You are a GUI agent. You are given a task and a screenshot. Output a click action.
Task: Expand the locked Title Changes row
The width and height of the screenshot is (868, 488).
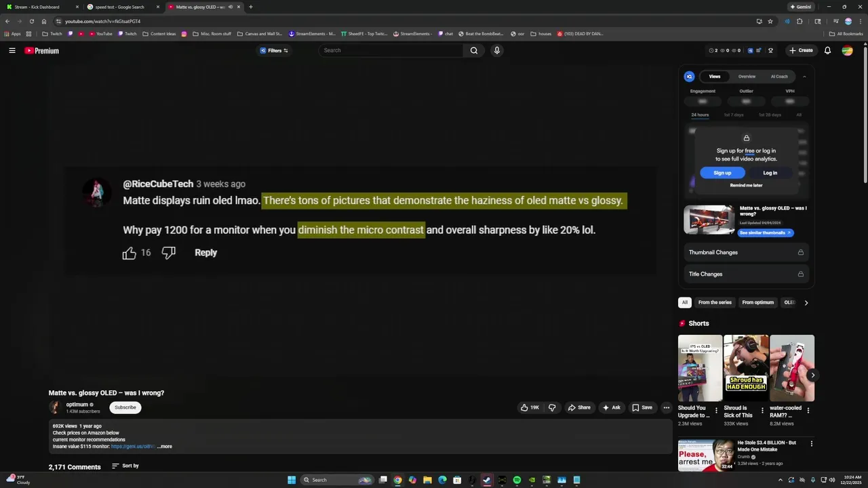coord(746,274)
